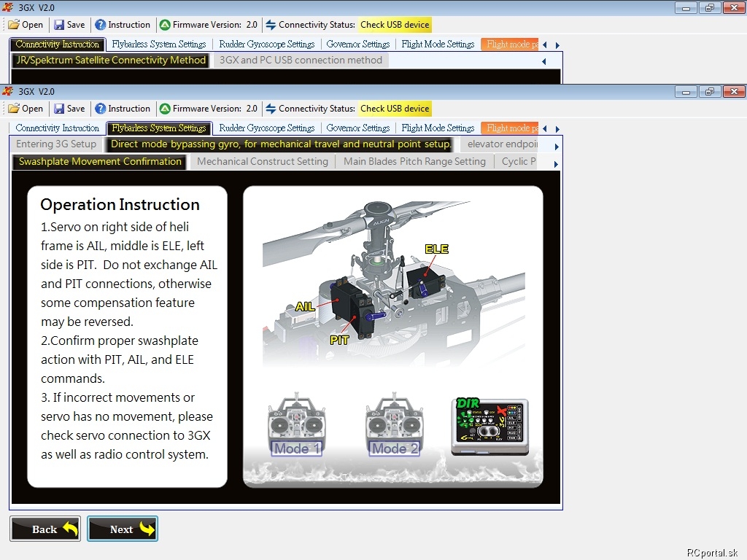
Task: Select Flybarless System Settings tab in front window
Action: tap(159, 128)
